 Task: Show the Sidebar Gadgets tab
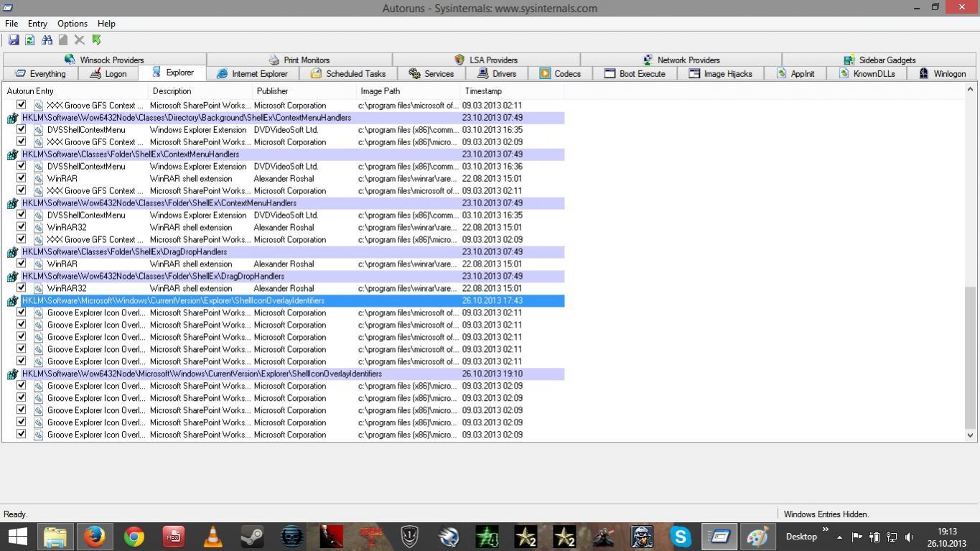tap(879, 60)
